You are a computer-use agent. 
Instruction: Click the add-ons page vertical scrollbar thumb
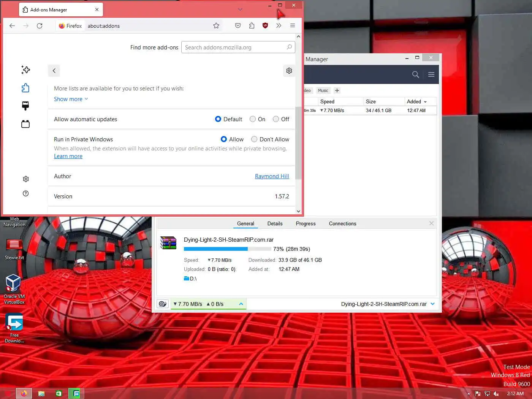pyautogui.click(x=298, y=143)
